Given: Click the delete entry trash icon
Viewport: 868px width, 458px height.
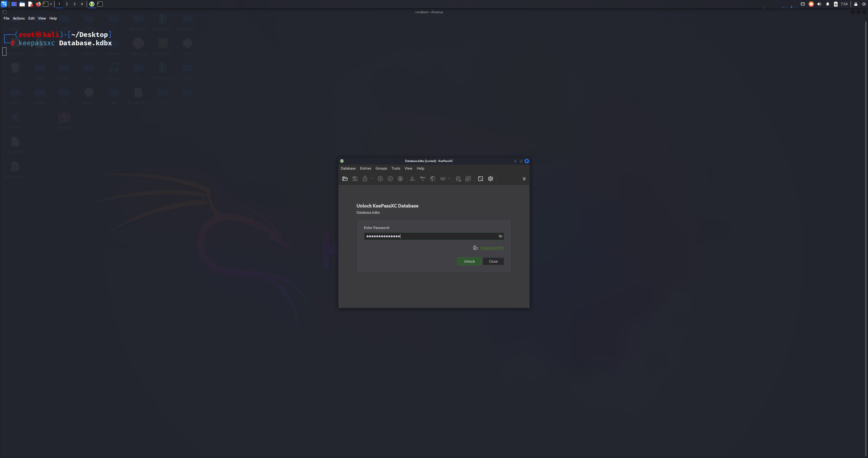Looking at the screenshot, I should coord(400,179).
